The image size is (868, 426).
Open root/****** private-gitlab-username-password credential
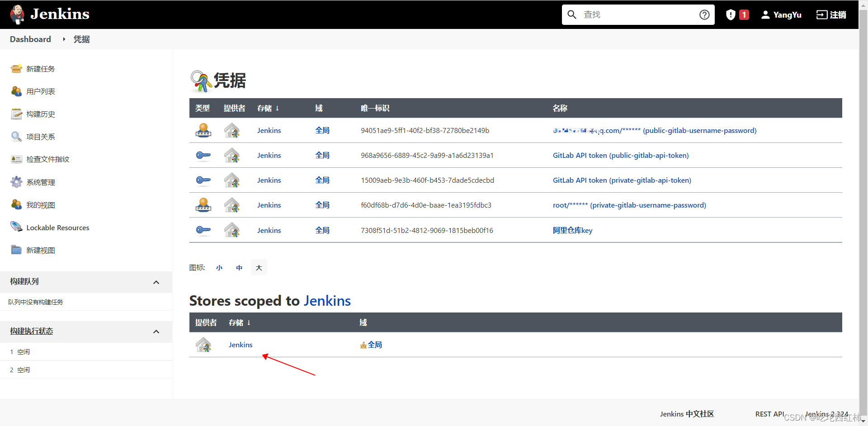pyautogui.click(x=629, y=205)
